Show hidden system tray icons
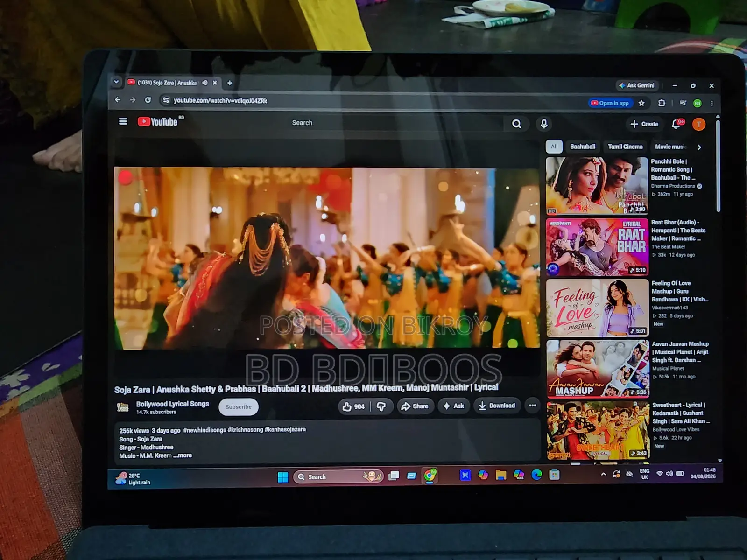This screenshot has height=560, width=747. click(603, 474)
